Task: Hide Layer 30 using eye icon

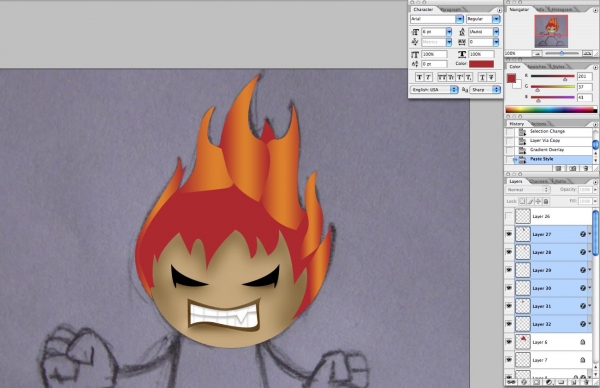Action: 509,288
